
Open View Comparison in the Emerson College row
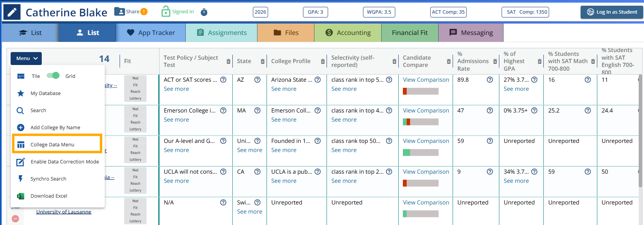pos(426,111)
